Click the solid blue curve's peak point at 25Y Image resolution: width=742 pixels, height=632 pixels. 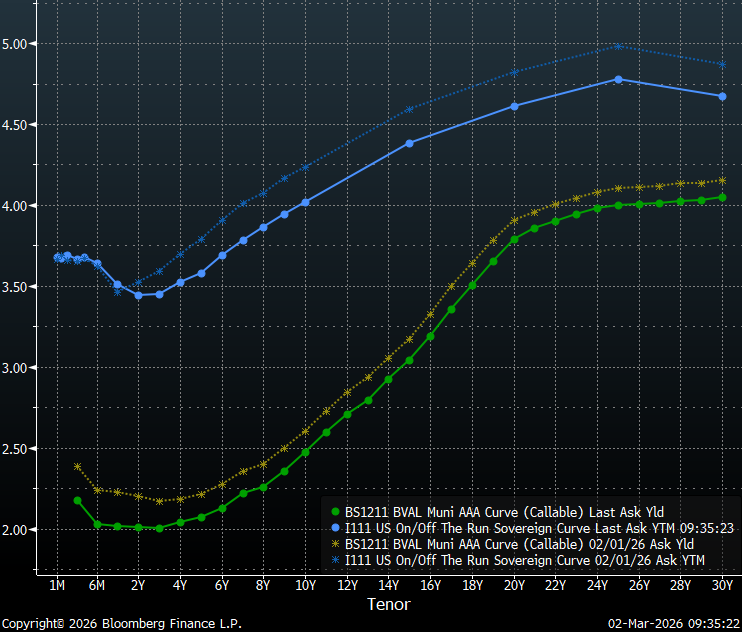tap(619, 79)
